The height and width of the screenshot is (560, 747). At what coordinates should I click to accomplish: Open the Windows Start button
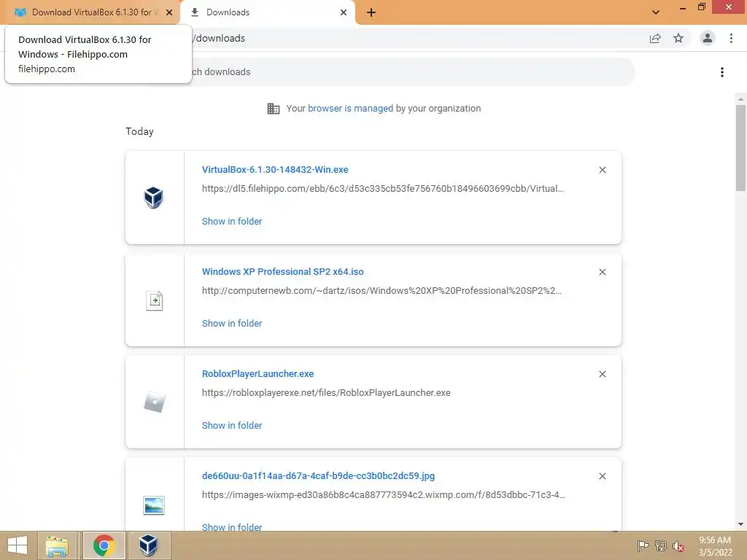18,545
